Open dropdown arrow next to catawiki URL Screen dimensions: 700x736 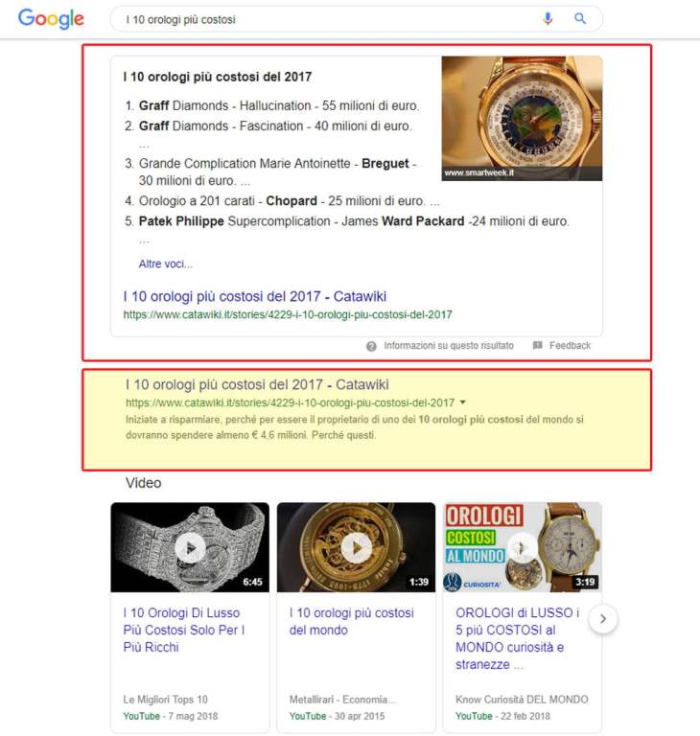click(x=463, y=402)
